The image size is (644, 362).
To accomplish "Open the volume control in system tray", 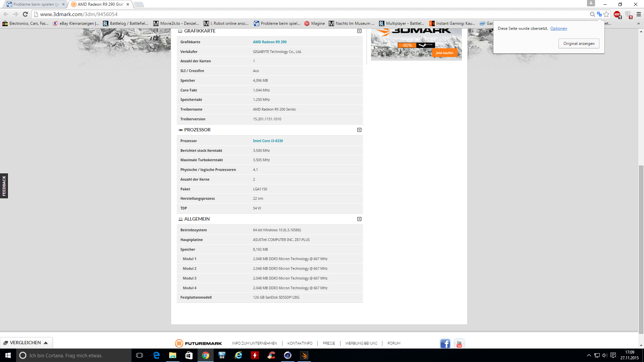I will 605,355.
